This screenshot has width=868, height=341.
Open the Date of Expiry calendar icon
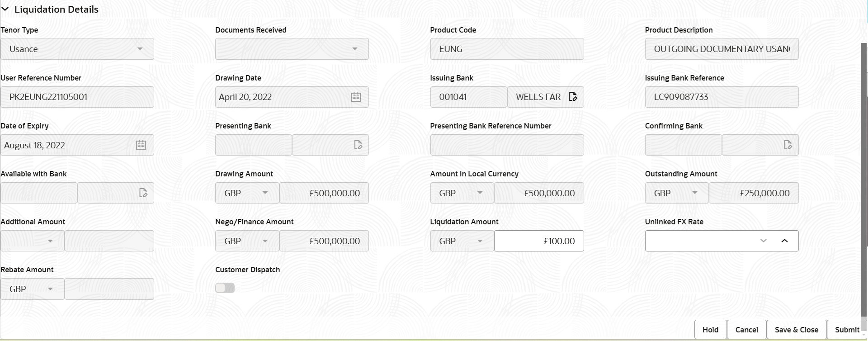(141, 145)
